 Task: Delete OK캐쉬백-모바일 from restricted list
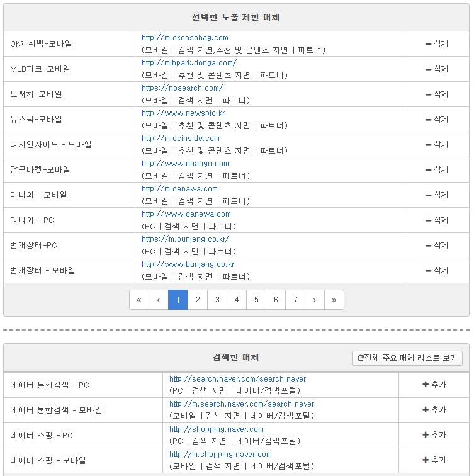coord(437,44)
